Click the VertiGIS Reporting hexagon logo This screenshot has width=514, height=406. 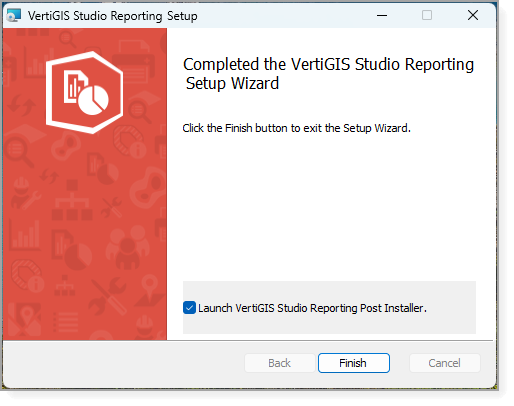click(84, 92)
